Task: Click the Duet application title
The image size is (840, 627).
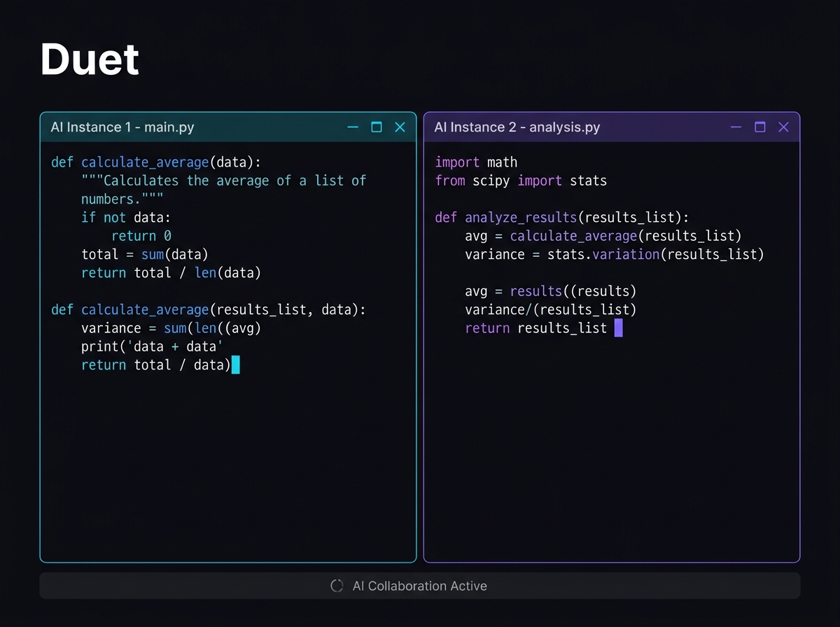Action: pyautogui.click(x=90, y=59)
